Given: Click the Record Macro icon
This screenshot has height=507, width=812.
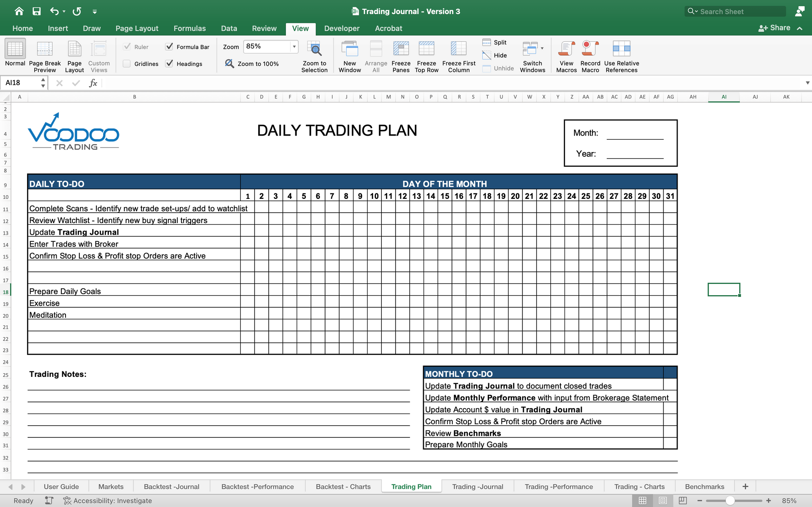Looking at the screenshot, I should pyautogui.click(x=590, y=49).
